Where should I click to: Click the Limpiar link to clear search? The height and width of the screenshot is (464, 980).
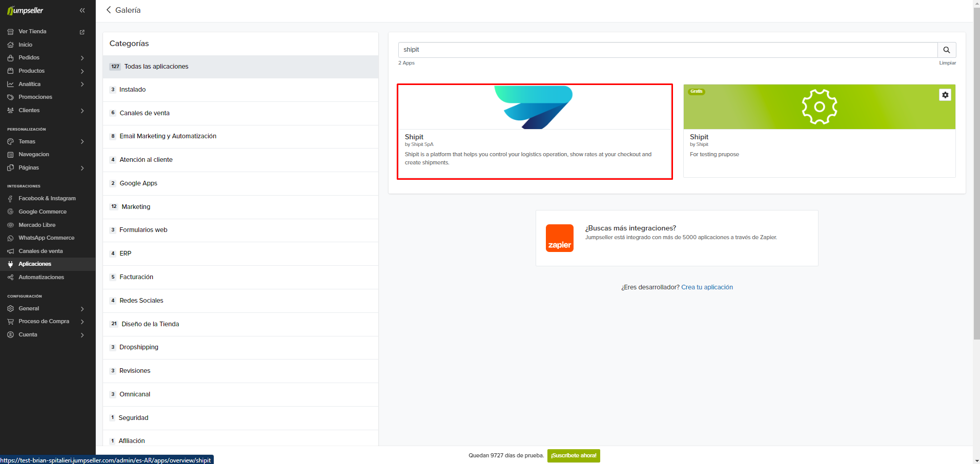[x=947, y=63]
